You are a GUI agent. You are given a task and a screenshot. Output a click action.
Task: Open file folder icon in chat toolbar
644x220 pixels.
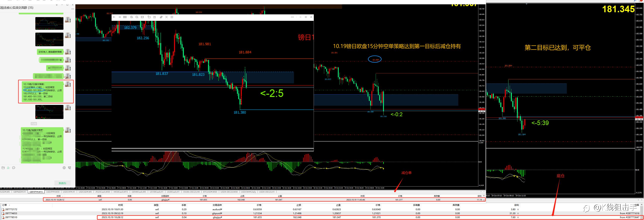coord(3,168)
